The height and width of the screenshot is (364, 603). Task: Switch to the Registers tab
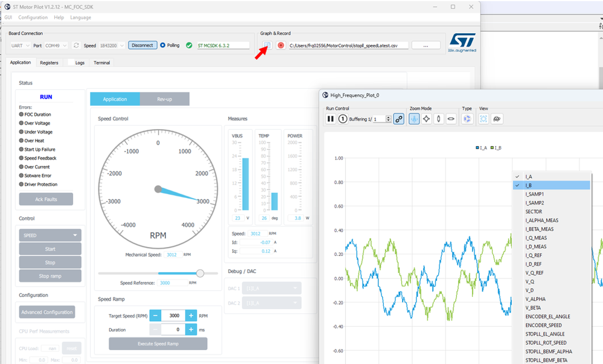pos(49,62)
